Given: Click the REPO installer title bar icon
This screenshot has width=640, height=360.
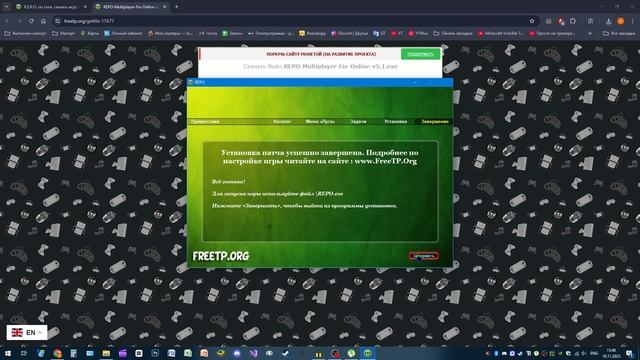Looking at the screenshot, I should [x=191, y=82].
